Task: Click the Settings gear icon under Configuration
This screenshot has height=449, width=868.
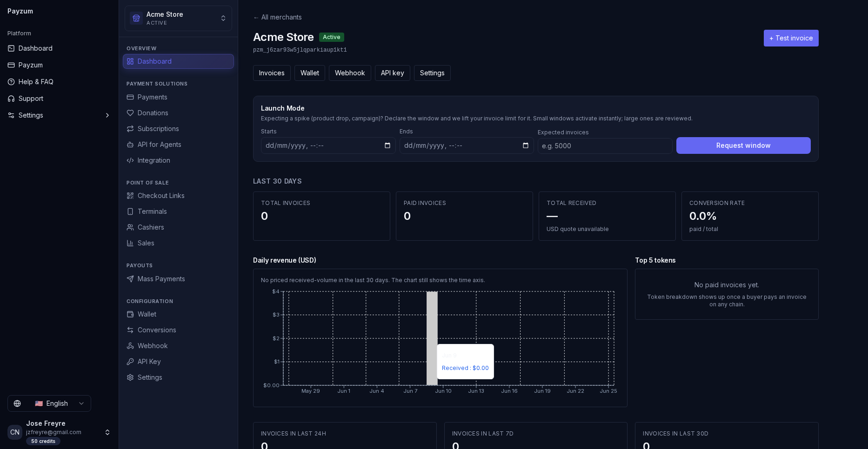Action: (x=130, y=377)
